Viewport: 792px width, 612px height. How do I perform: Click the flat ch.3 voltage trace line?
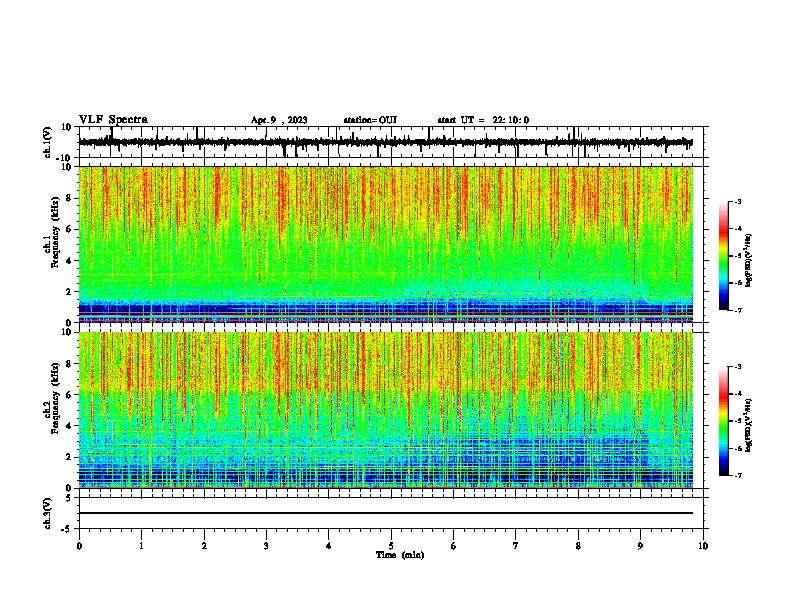coord(386,513)
